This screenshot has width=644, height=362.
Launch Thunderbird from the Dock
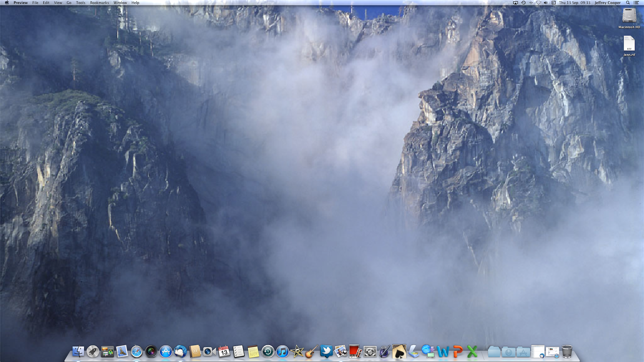coord(180,351)
